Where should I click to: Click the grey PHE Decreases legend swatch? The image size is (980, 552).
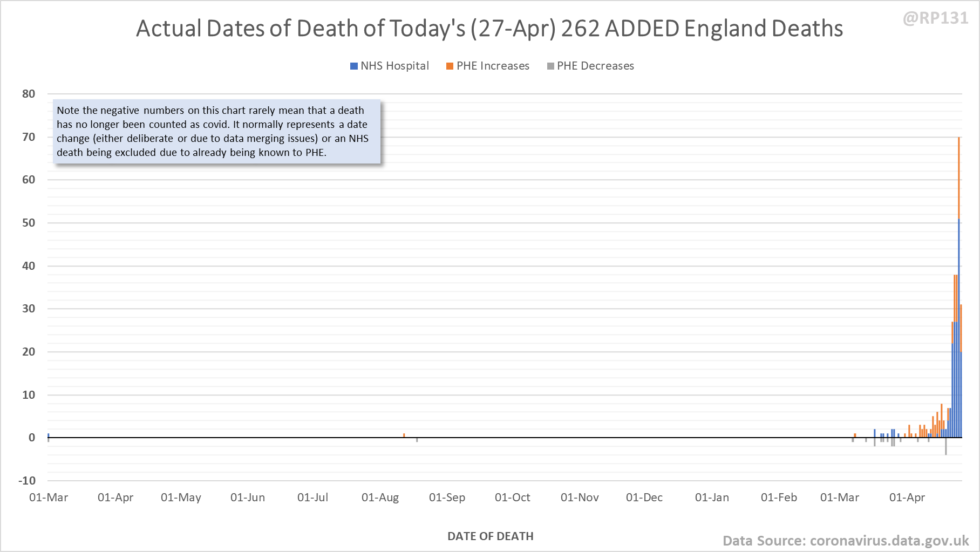(550, 66)
